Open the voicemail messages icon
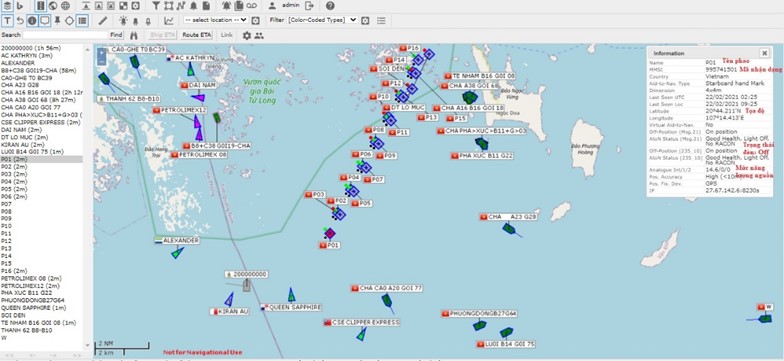Image resolution: width=784 pixels, height=361 pixels. coord(252,6)
